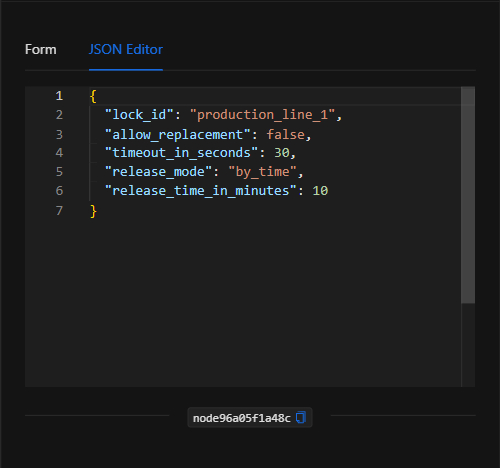Click line number 3 in the gutter

coord(59,135)
